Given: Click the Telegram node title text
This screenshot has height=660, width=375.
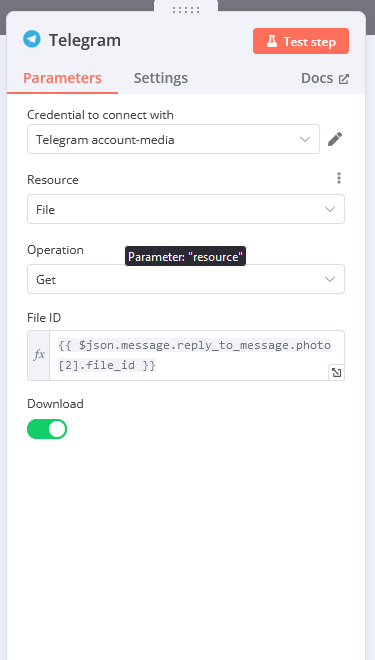Looking at the screenshot, I should click(85, 40).
